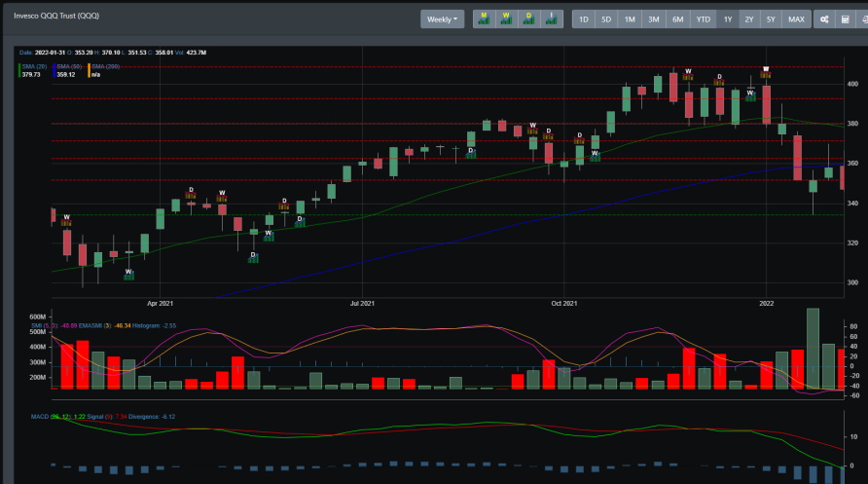Screen dimensions: 868x484
Task: Open the Weekly interval dropdown
Action: coord(442,19)
